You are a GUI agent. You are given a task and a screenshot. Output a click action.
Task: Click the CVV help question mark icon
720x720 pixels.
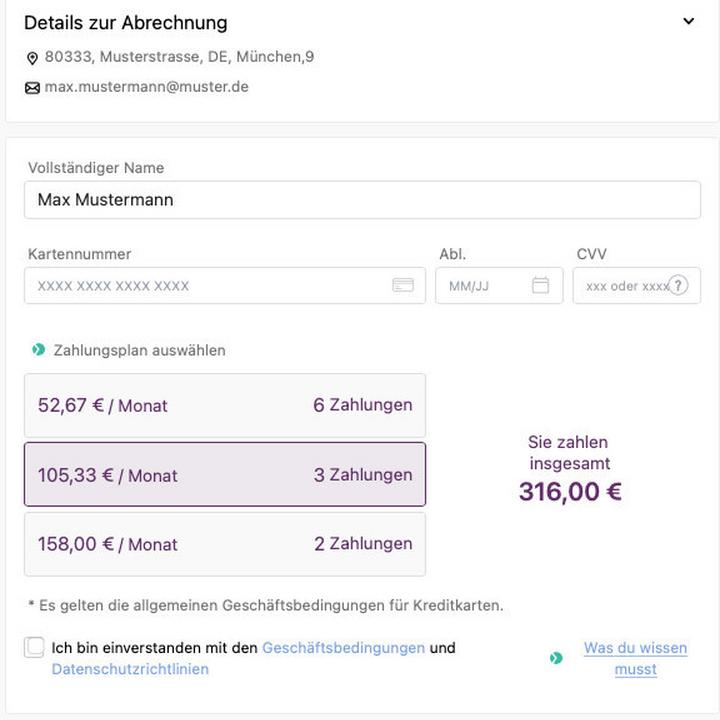click(x=678, y=285)
